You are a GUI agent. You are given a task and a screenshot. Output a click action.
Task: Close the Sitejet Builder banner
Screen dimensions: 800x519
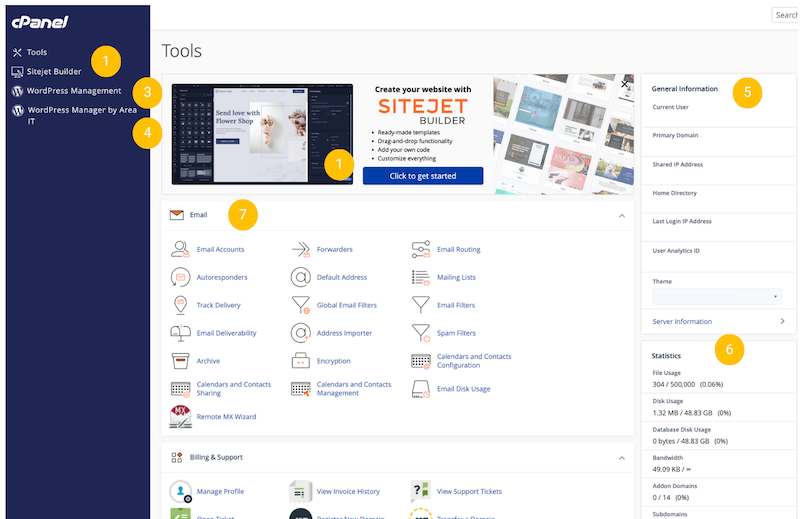pos(625,84)
